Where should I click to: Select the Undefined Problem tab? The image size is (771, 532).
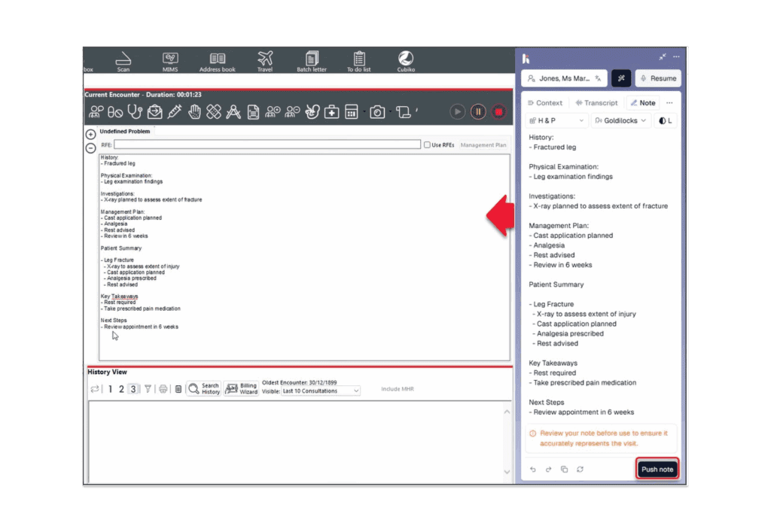(x=125, y=132)
